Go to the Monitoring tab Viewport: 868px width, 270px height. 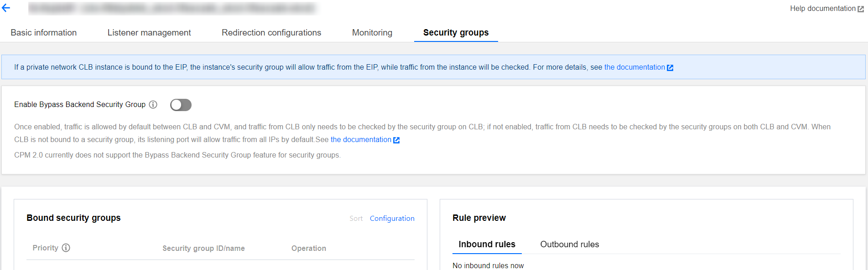tap(372, 33)
